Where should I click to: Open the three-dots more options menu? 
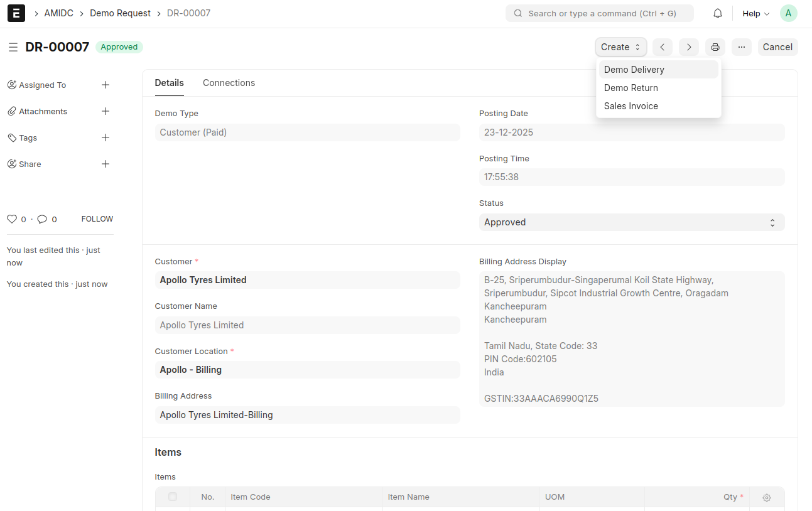click(x=741, y=47)
